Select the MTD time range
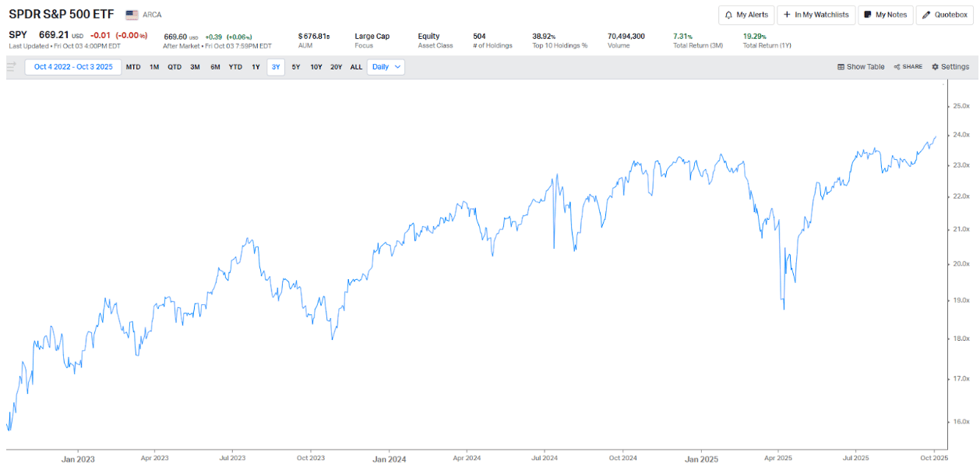This screenshot has height=471, width=980. [134, 67]
